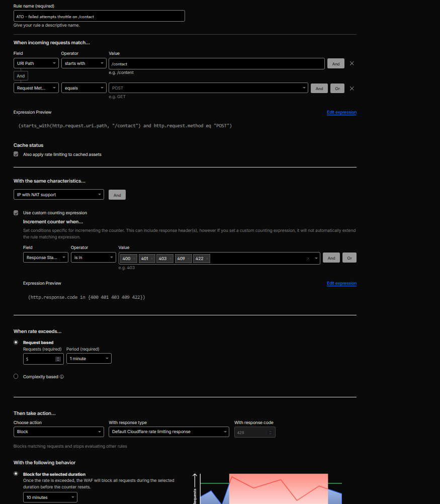Remove the 403 status code tag

point(170,259)
